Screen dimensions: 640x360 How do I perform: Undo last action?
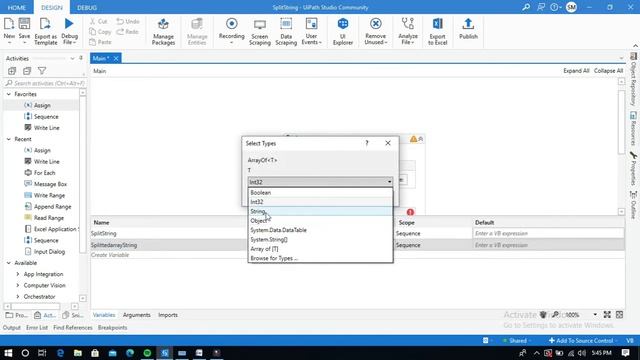(128, 21)
